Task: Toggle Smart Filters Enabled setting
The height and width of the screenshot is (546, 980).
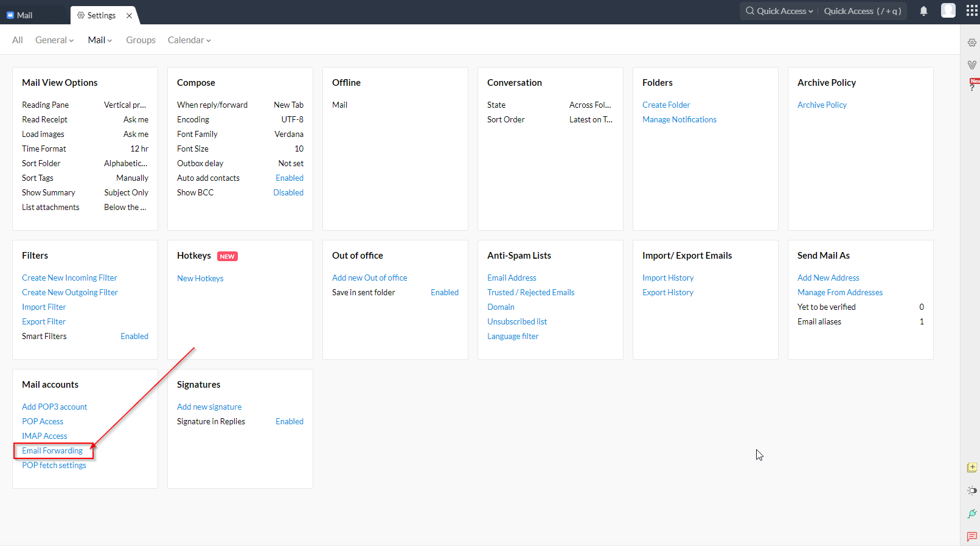Action: (134, 336)
